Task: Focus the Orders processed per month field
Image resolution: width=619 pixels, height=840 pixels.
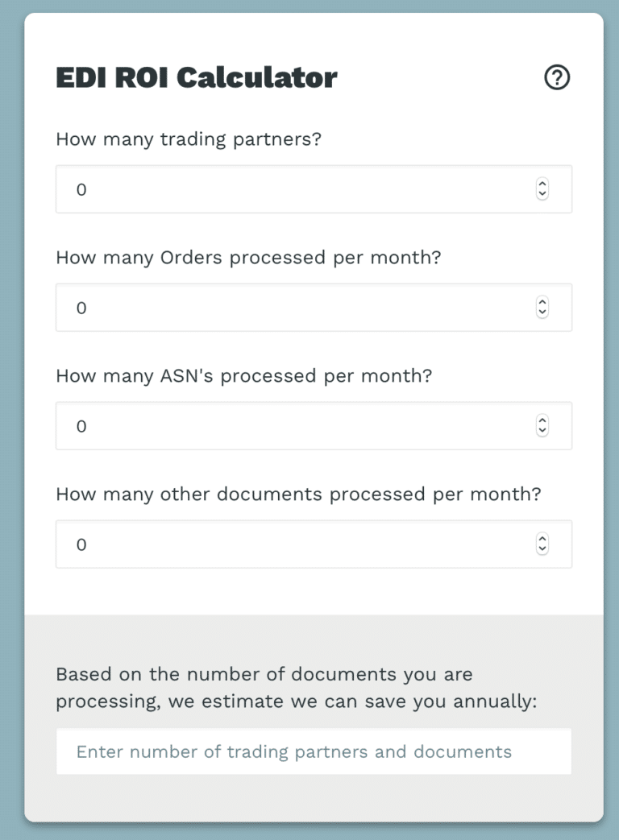Action: click(314, 308)
